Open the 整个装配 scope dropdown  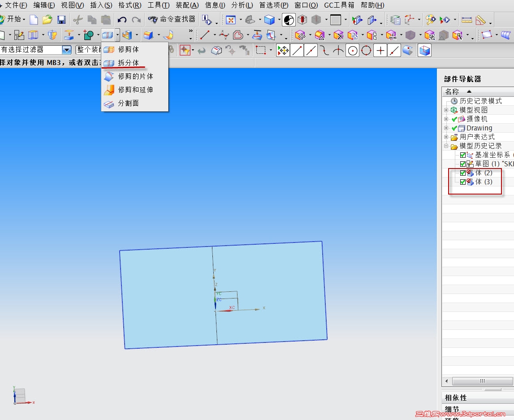coord(89,50)
